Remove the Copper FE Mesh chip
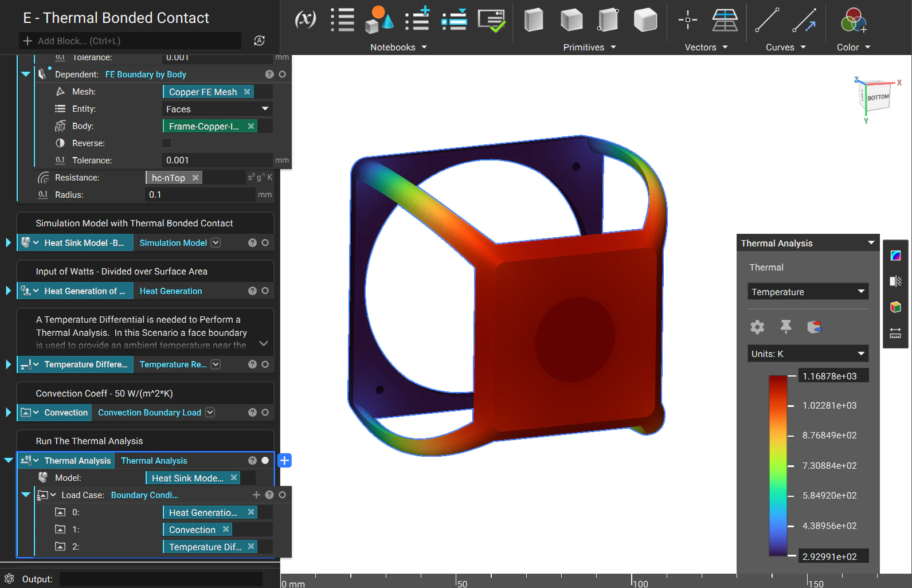This screenshot has width=912, height=588. (x=247, y=92)
